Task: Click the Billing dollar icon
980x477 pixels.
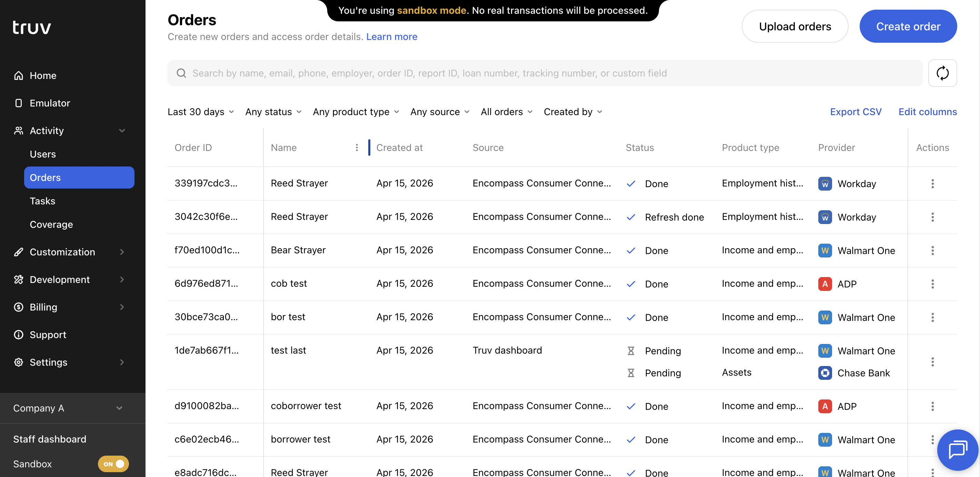Action: coord(18,307)
